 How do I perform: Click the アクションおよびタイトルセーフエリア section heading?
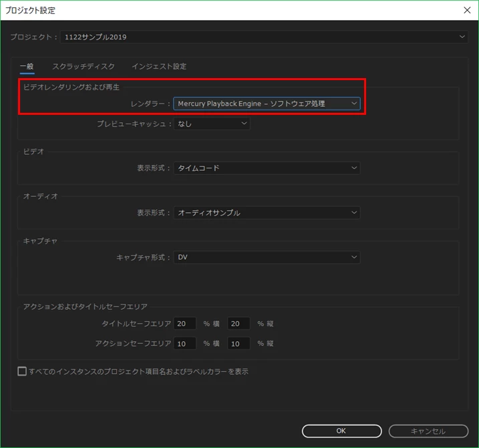tap(86, 306)
